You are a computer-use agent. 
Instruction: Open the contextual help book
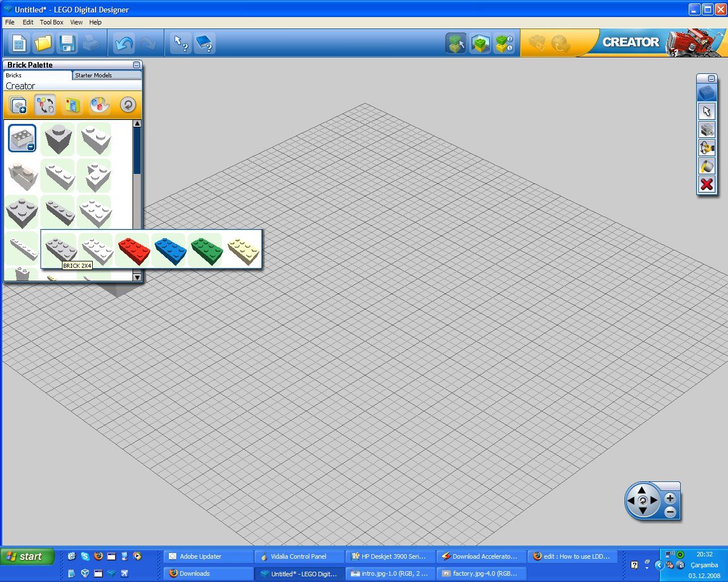click(205, 43)
